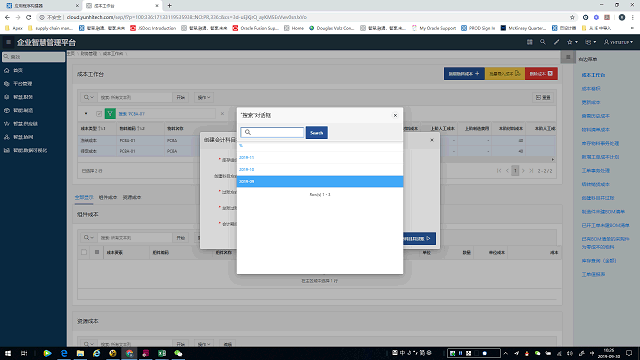Open the Windows Start menu
This screenshot has height=360, width=640.
(x=8, y=353)
